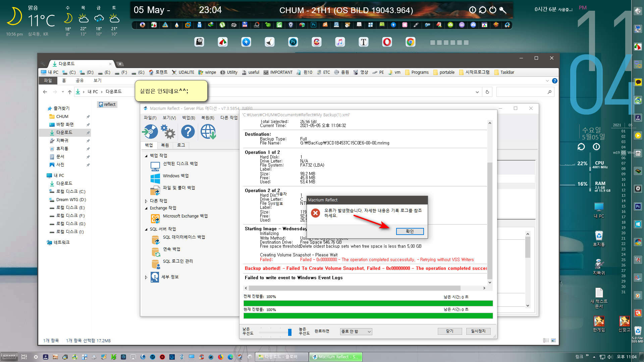The height and width of the screenshot is (362, 644).
Task: Select CHUM in the quick access list
Action: pyautogui.click(x=62, y=116)
